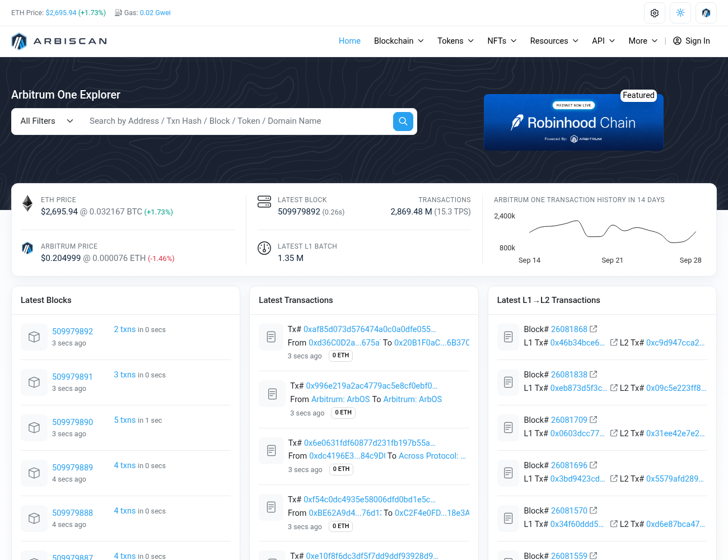728x560 pixels.
Task: Open external link icon beside Block# 26081709
Action: pyautogui.click(x=594, y=419)
